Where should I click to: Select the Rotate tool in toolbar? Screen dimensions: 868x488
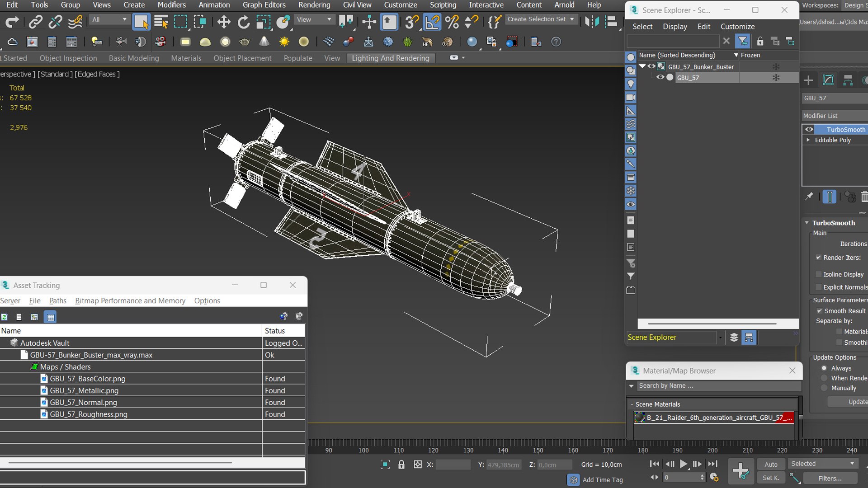coord(243,22)
